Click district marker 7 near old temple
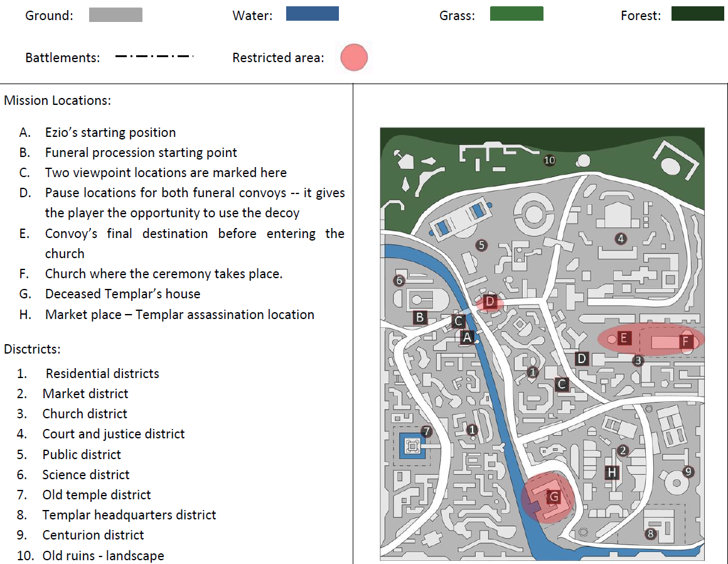Image resolution: width=728 pixels, height=564 pixels. [426, 431]
